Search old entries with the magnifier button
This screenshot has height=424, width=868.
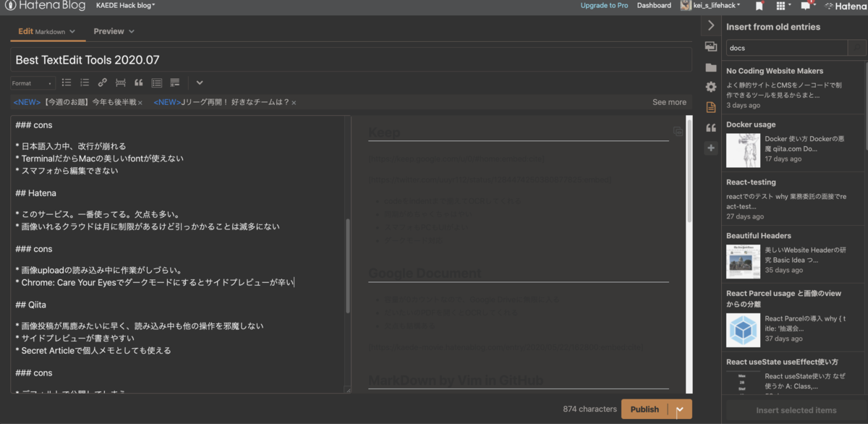pyautogui.click(x=856, y=48)
